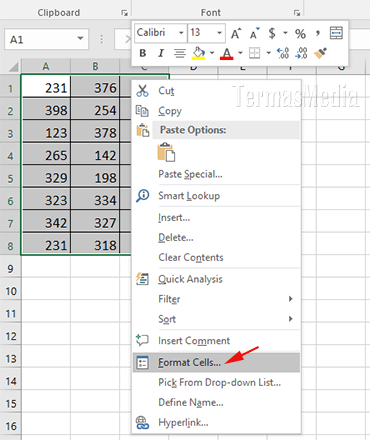
Task: Open Quick Analysis from context menu
Action: point(217,279)
